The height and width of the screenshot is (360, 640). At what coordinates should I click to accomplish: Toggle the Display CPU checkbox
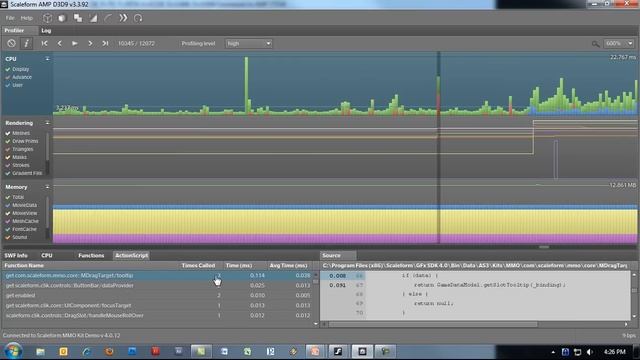click(8, 69)
